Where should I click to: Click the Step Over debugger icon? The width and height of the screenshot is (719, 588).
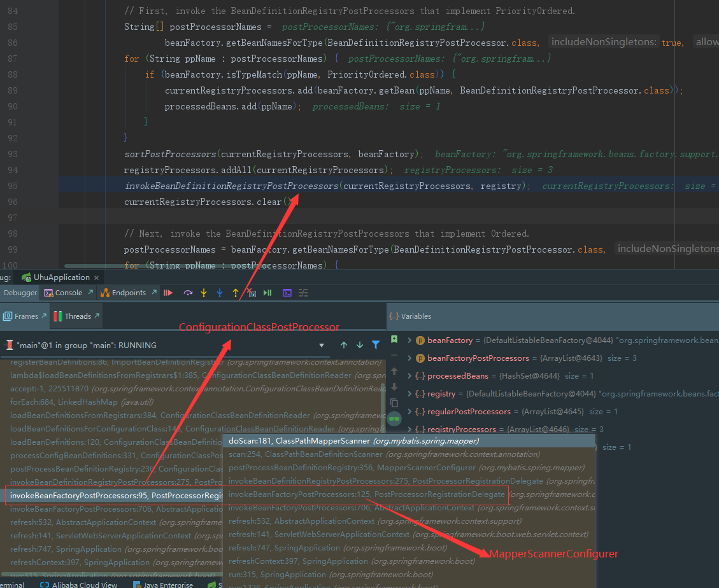pyautogui.click(x=188, y=293)
